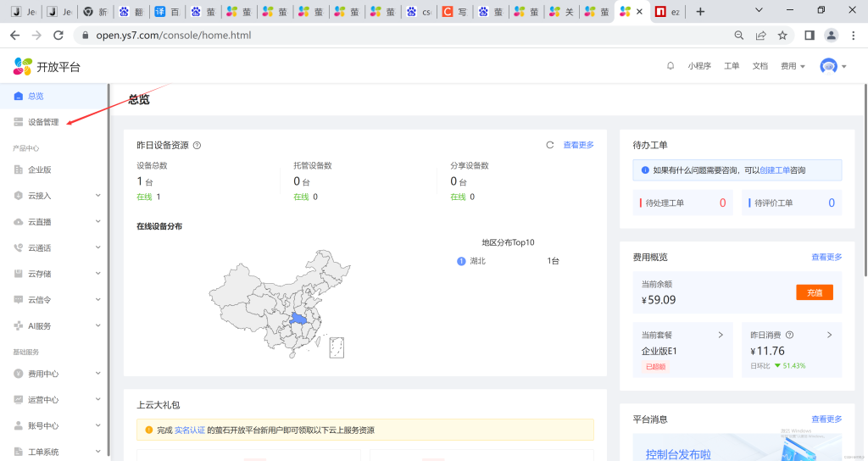Refresh yesterday's device resources
Image resolution: width=868 pixels, height=461 pixels.
pyautogui.click(x=549, y=145)
